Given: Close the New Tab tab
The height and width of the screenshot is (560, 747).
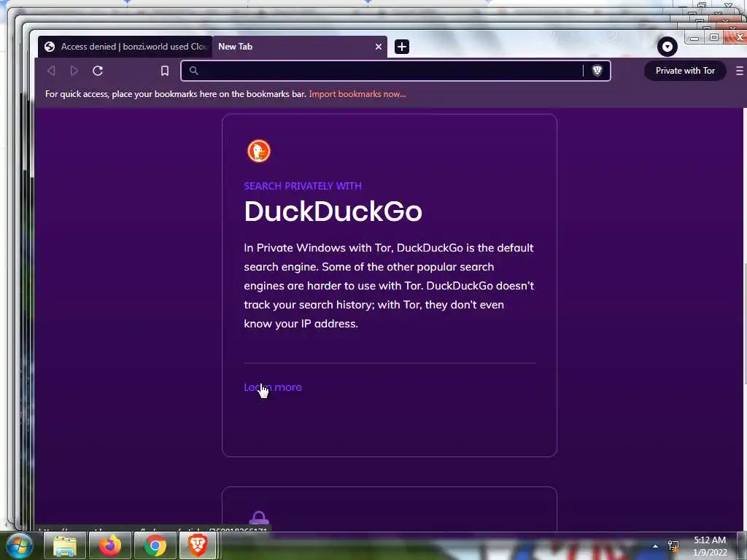Looking at the screenshot, I should (379, 47).
